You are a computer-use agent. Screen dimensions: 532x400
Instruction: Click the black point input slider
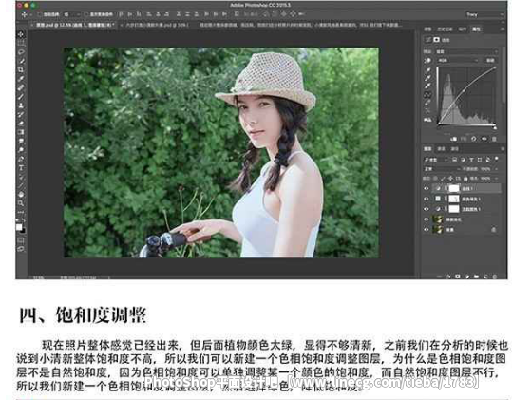click(438, 127)
